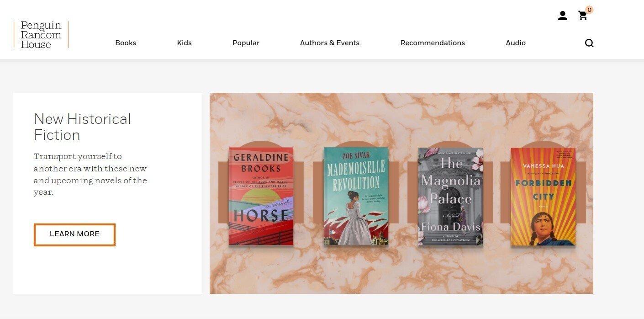Open the shopping cart icon
The image size is (644, 319).
[583, 16]
